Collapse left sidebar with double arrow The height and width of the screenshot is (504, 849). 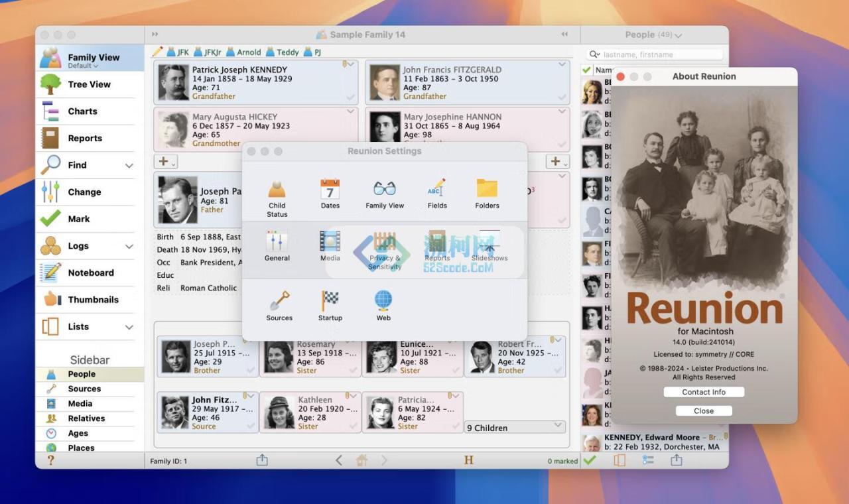pos(155,34)
